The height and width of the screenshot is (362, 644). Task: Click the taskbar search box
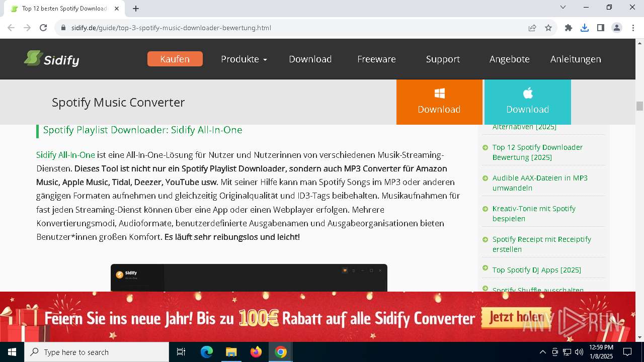point(97,352)
